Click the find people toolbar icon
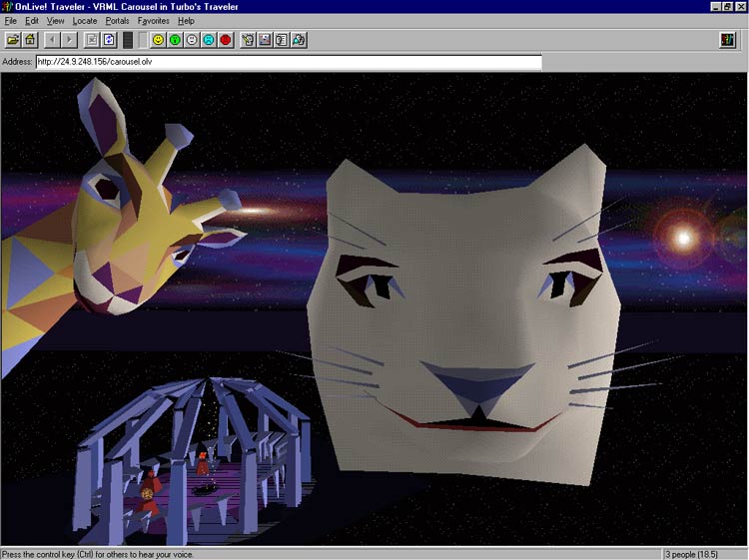The width and height of the screenshot is (749, 560). (x=299, y=40)
